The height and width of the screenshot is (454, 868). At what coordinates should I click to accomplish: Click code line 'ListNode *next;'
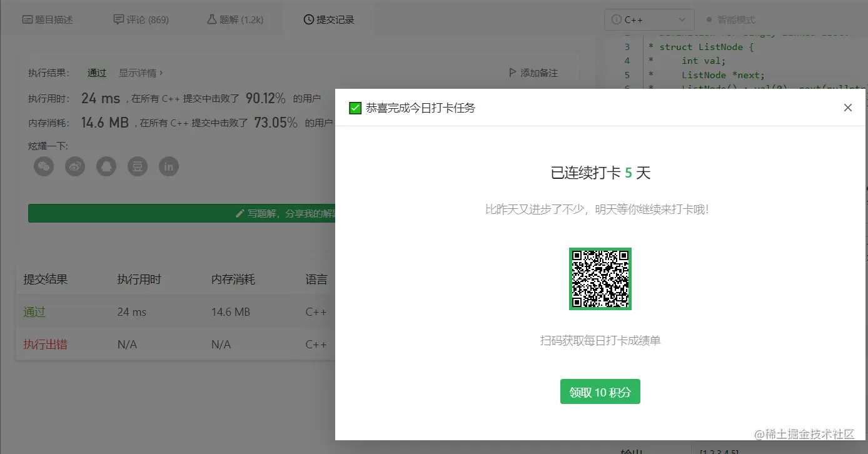pyautogui.click(x=723, y=75)
